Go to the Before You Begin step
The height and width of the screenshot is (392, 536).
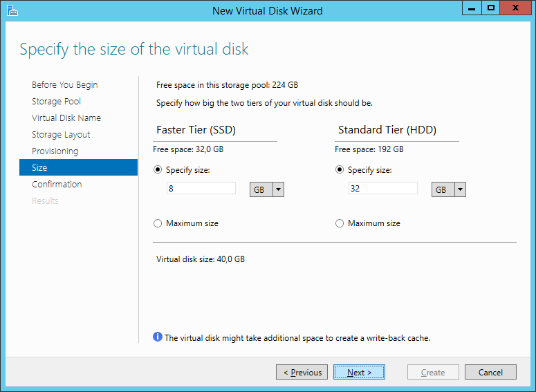(x=64, y=85)
